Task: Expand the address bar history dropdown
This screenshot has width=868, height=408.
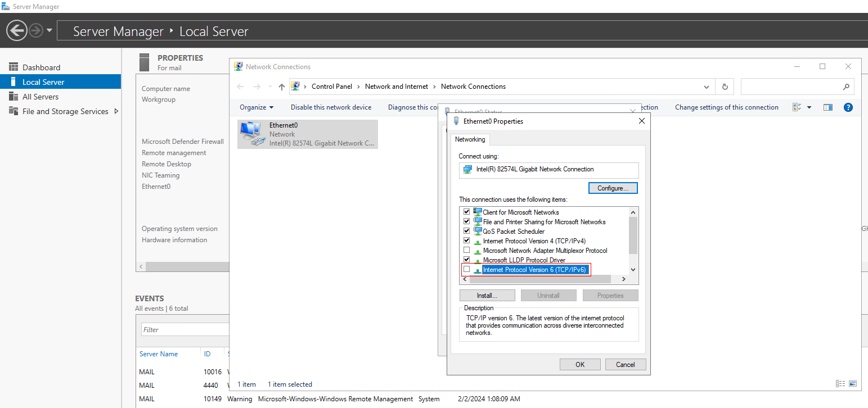Action: [x=707, y=87]
